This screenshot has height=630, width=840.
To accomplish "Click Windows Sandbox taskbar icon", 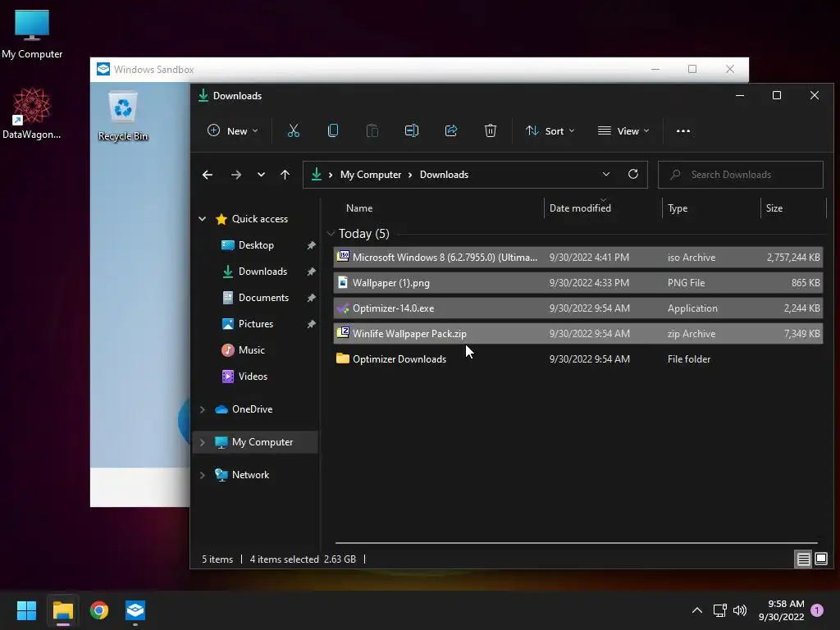I will 135,610.
